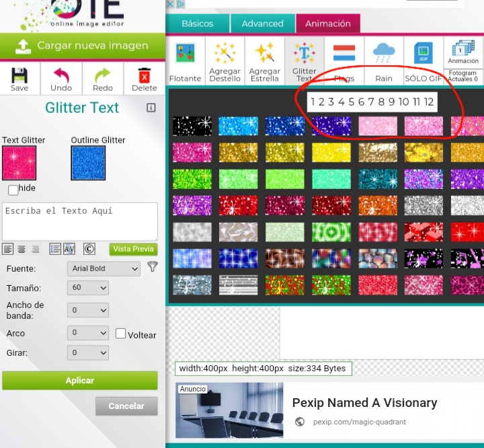The height and width of the screenshot is (448, 484).
Task: Switch to the Advanced tab
Action: click(262, 24)
